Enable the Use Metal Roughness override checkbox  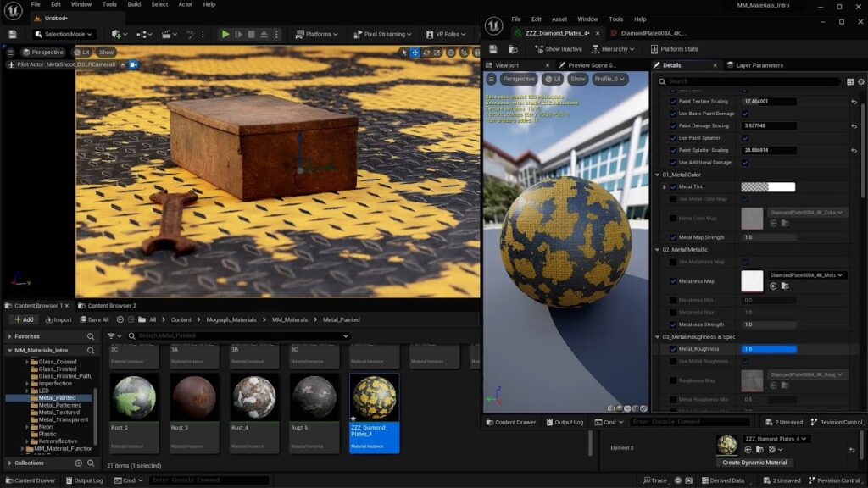(673, 362)
